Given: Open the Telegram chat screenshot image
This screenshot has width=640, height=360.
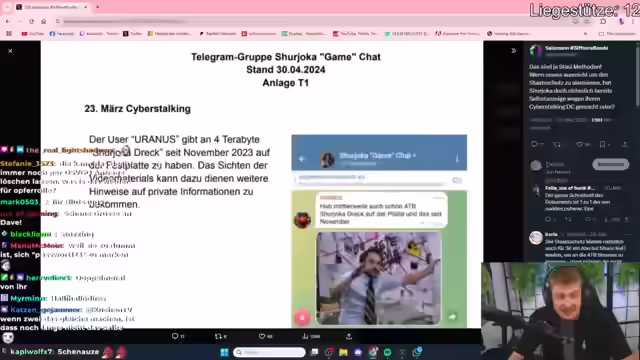Looking at the screenshot, I should pos(379,231).
